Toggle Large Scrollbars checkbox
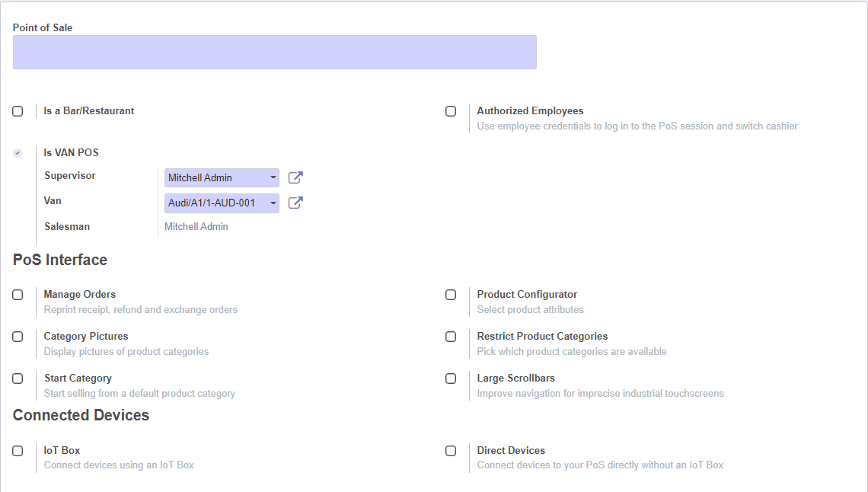Image resolution: width=868 pixels, height=492 pixels. [451, 379]
